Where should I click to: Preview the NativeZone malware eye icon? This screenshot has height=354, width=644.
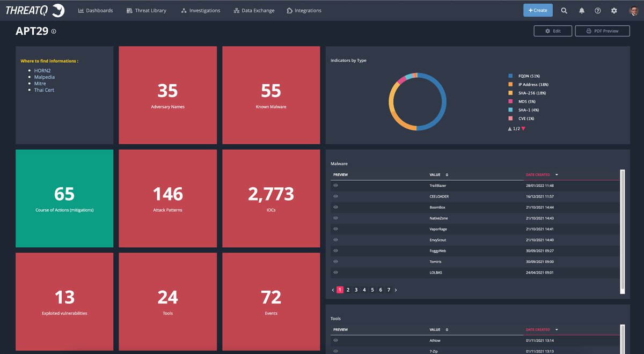click(x=336, y=218)
